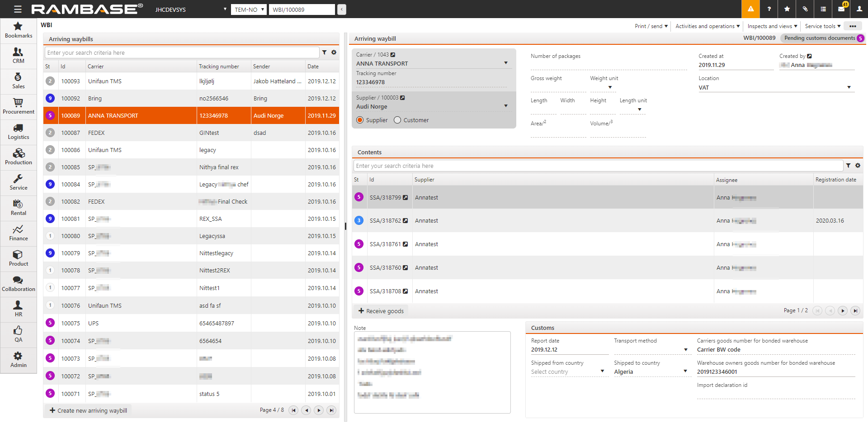The height and width of the screenshot is (424, 868).
Task: Open the Weight unit dropdown
Action: click(x=610, y=87)
